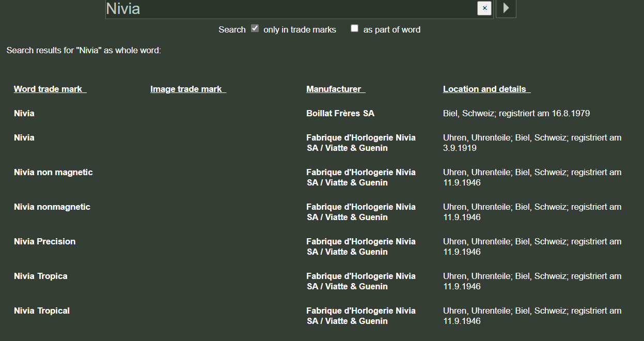Open the Nivia Tropica trade mark entry
Image resolution: width=644 pixels, height=341 pixels.
41,276
